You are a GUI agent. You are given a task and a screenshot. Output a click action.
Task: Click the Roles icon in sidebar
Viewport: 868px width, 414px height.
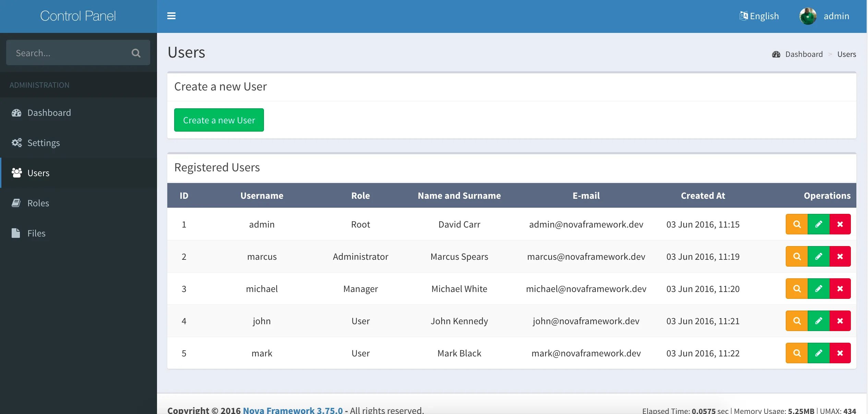[15, 203]
